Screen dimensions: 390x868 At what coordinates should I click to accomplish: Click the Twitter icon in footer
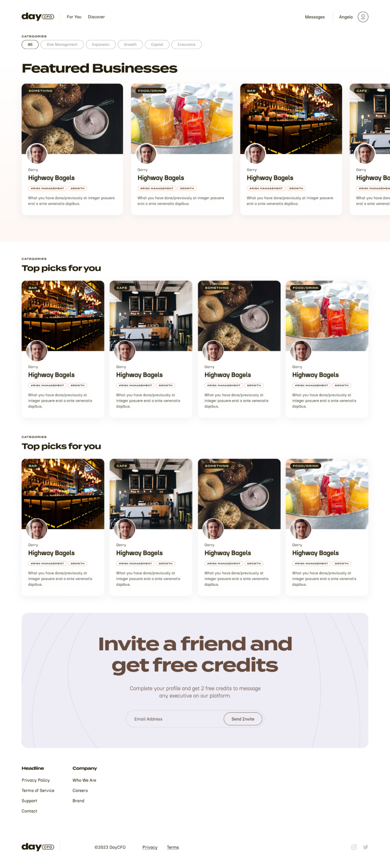365,847
